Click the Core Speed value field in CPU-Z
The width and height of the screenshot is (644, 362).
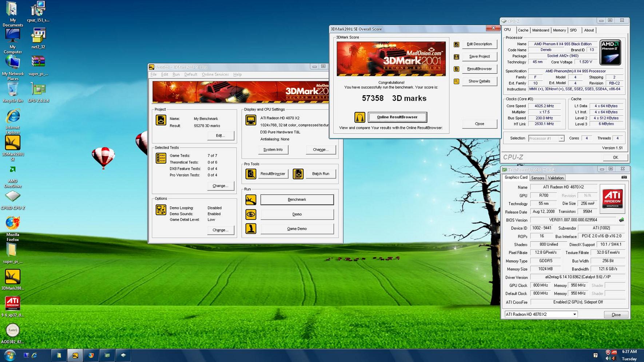(544, 106)
